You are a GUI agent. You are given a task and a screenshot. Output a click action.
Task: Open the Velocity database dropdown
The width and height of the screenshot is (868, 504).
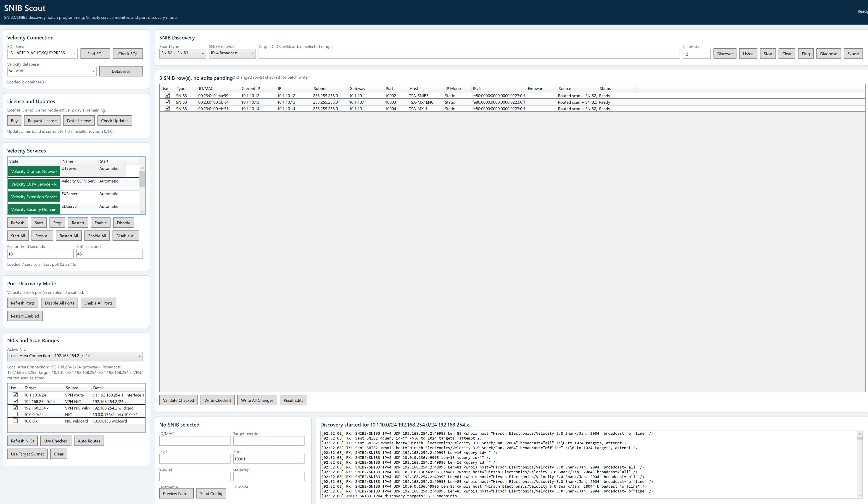click(x=52, y=71)
